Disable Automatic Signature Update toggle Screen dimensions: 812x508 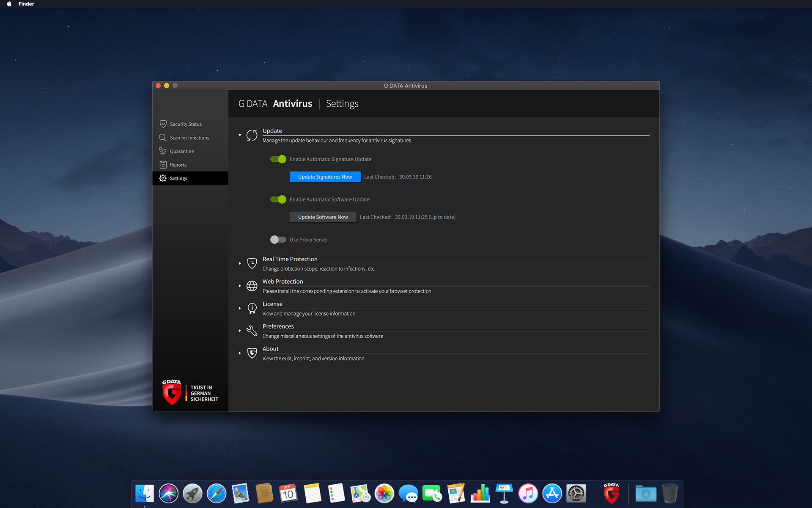[278, 159]
